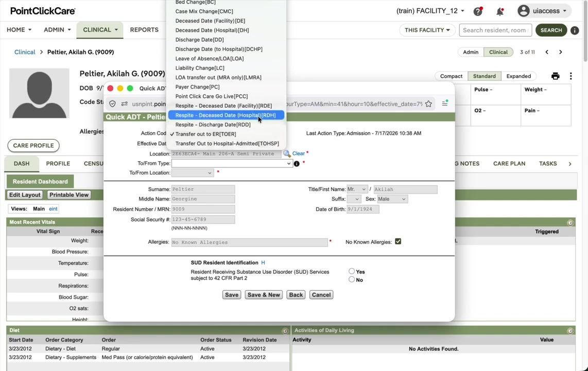Click the Printable View button
The width and height of the screenshot is (588, 371).
pyautogui.click(x=69, y=195)
